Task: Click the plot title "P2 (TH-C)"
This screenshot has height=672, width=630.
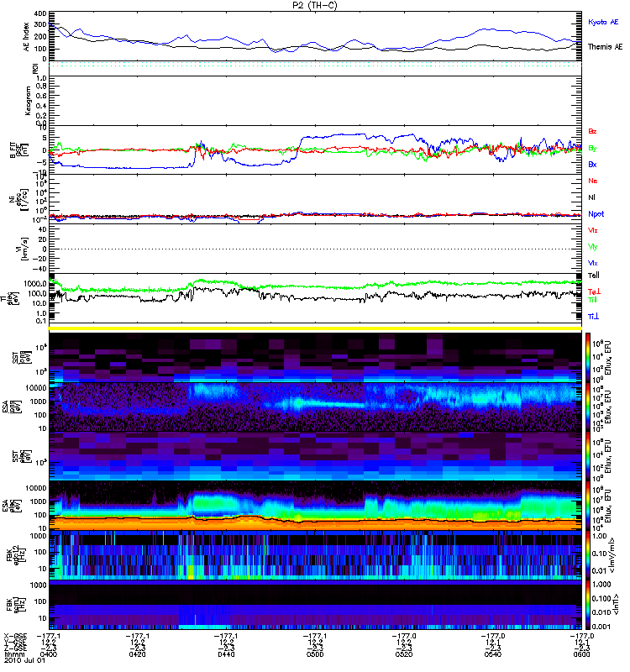Action: tap(314, 5)
